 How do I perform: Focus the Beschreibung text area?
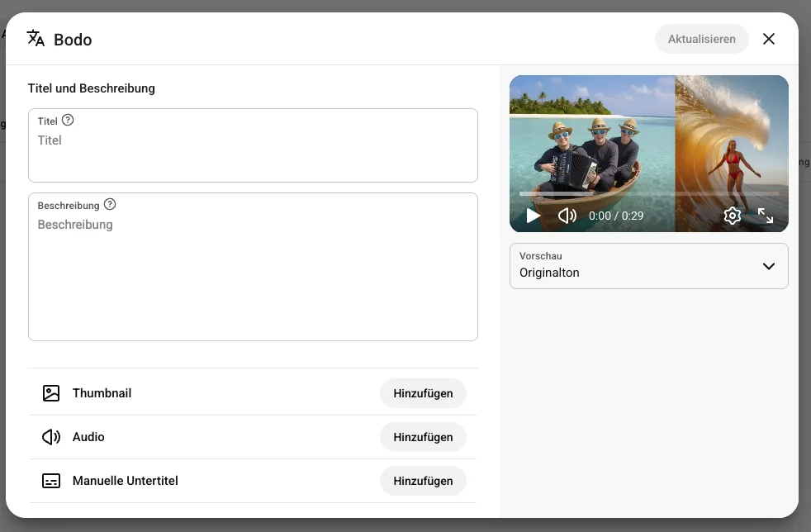coord(253,267)
